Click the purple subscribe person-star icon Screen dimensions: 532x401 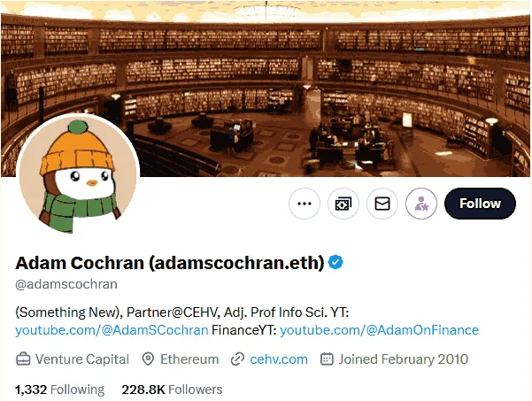coord(421,204)
